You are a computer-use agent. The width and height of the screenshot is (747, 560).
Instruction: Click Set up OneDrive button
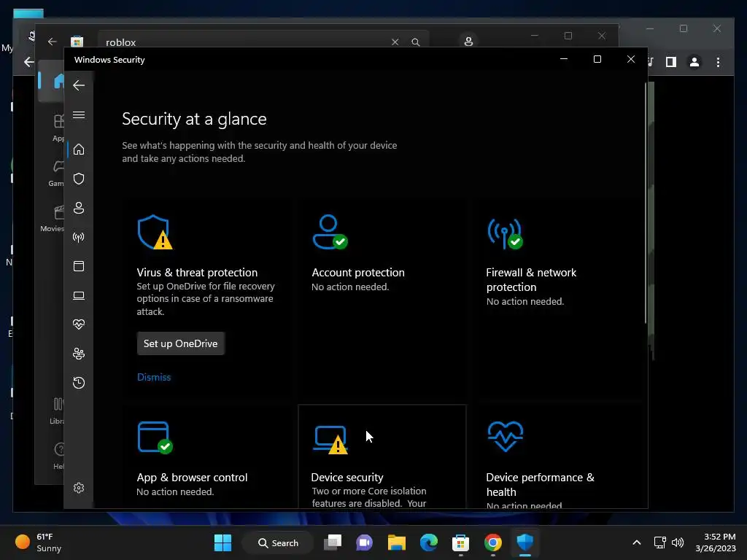(x=181, y=343)
